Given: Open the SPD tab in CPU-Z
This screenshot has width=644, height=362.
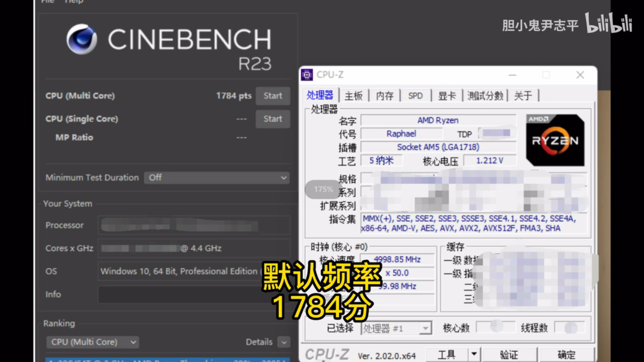Looking at the screenshot, I should pyautogui.click(x=415, y=96).
